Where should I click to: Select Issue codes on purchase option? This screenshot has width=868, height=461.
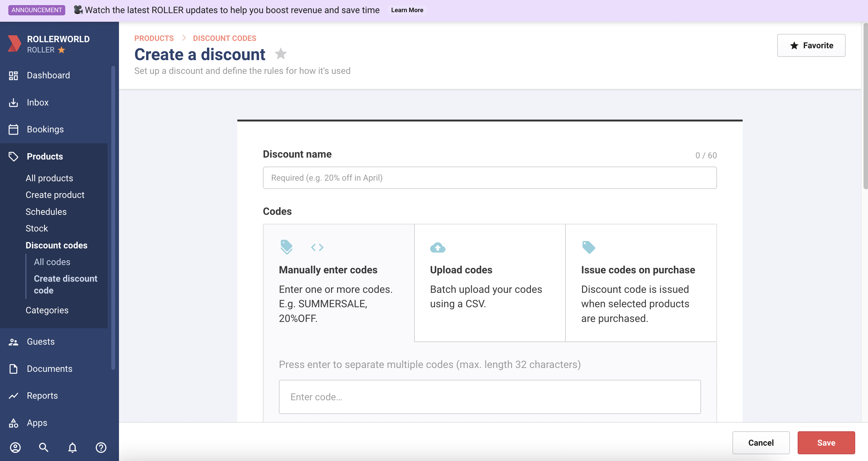(x=641, y=283)
